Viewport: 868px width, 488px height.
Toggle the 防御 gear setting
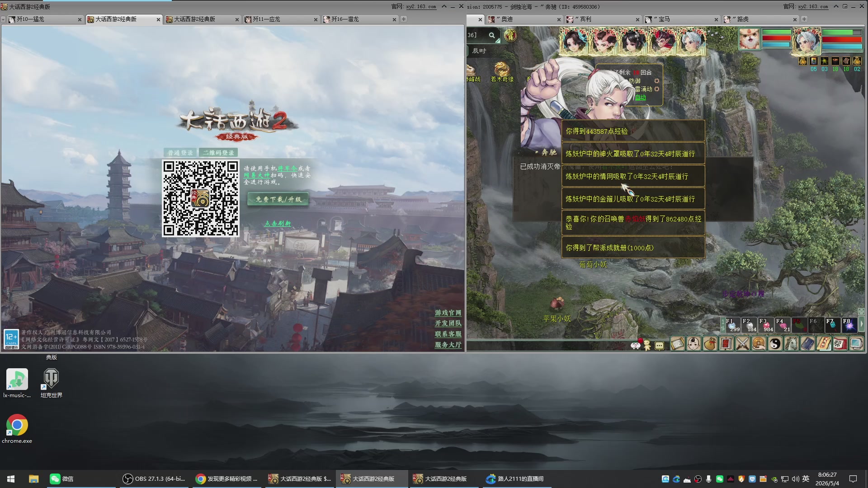pyautogui.click(x=656, y=81)
